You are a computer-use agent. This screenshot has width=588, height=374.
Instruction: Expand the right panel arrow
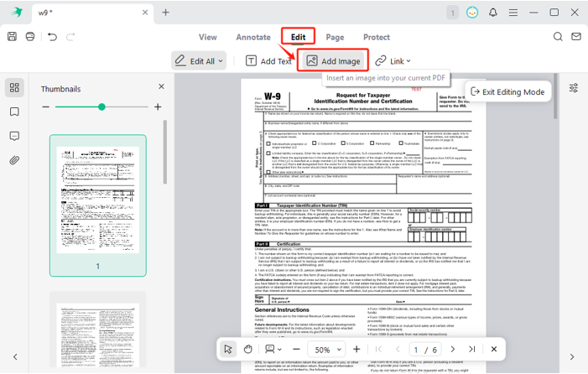tap(572, 357)
